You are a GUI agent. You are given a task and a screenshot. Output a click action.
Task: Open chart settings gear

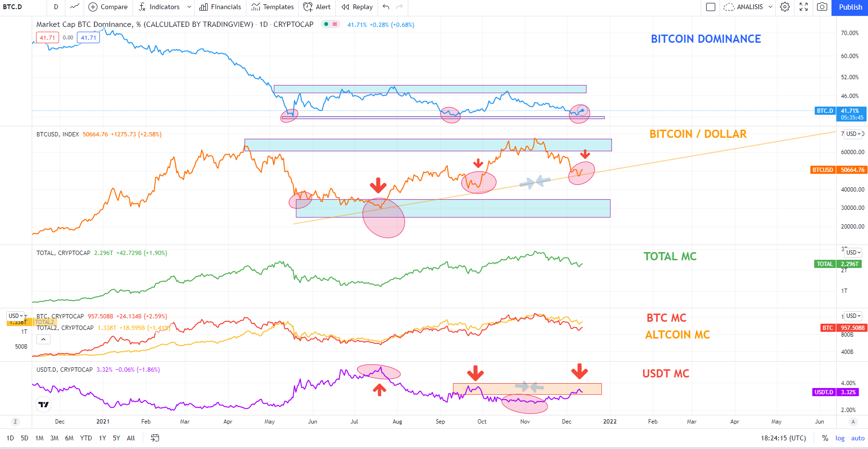coord(785,7)
